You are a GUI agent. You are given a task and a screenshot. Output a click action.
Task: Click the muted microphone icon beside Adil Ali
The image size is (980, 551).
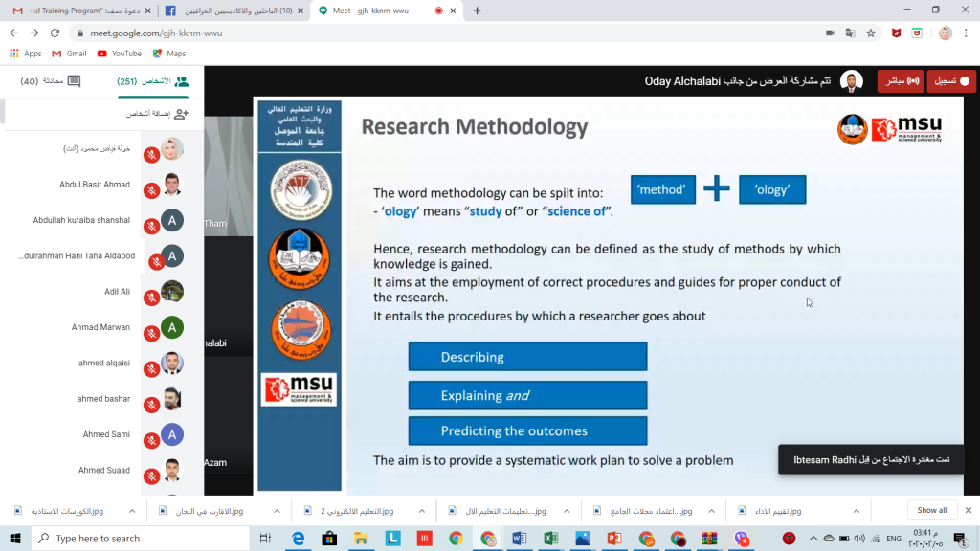click(150, 298)
